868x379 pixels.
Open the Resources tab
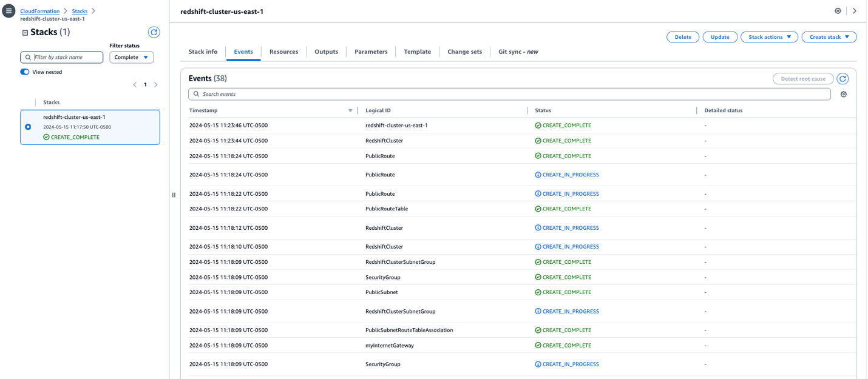tap(283, 52)
